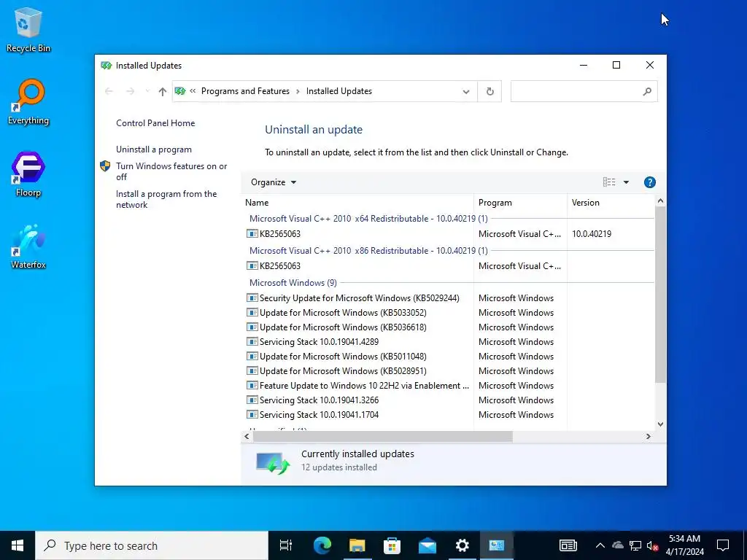Screen dimensions: 747x560
Task: Click Installed Updates breadcrumb
Action: tap(338, 91)
